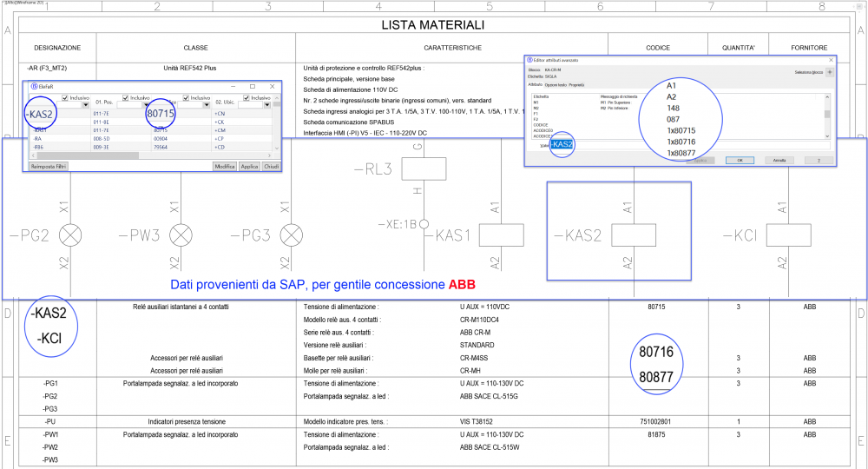The height and width of the screenshot is (469, 868).
Task: Click the CARATTERISTICHE column header
Action: coord(453,48)
